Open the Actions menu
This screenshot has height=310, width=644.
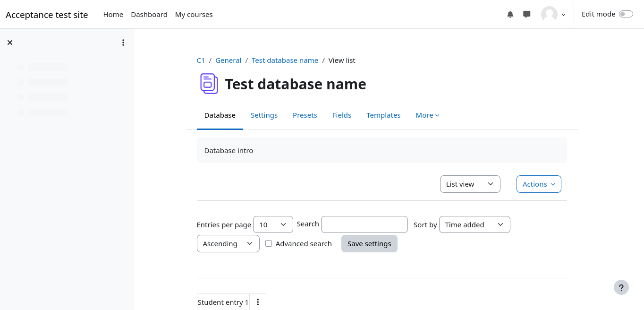tap(539, 184)
